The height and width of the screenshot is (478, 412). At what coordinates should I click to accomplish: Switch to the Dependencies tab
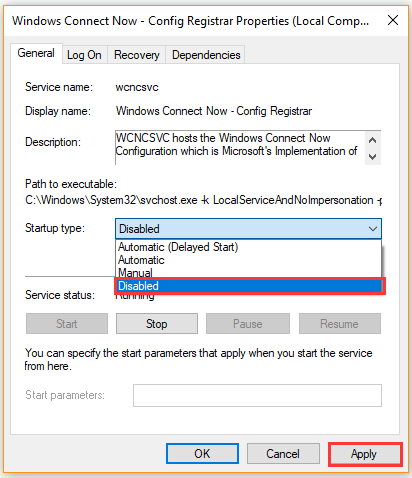[x=206, y=55]
